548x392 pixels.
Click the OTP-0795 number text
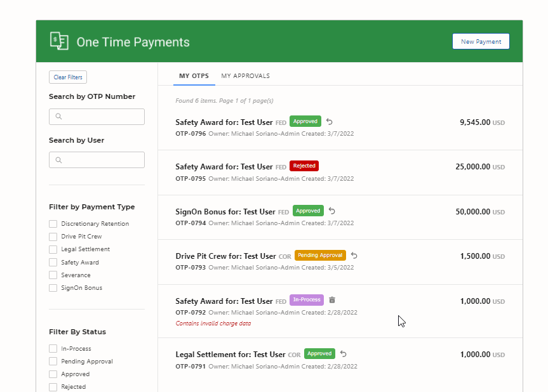[190, 178]
